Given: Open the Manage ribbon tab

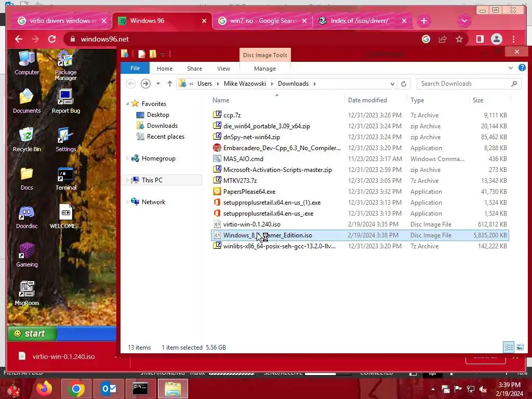Looking at the screenshot, I should click(x=265, y=69).
